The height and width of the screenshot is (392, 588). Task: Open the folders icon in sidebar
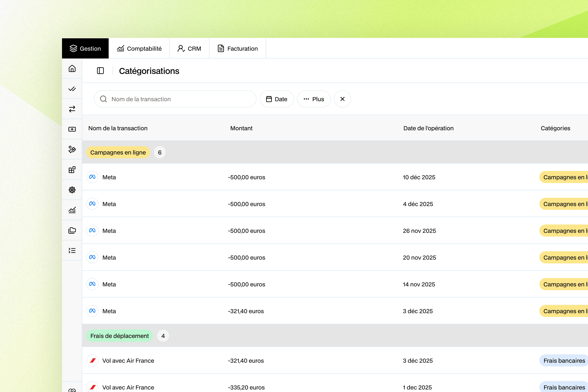click(72, 230)
